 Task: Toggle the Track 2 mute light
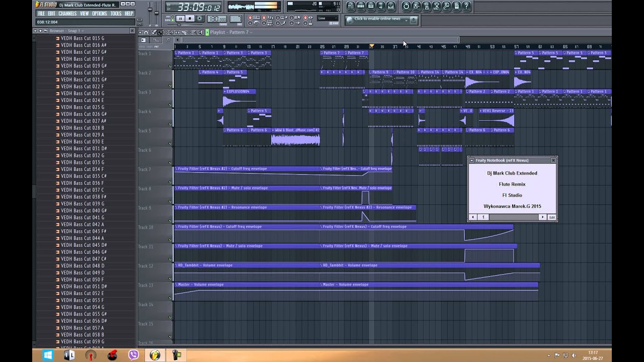[x=170, y=85]
